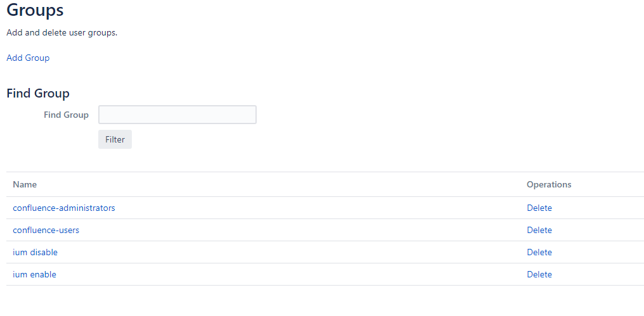Open the confluence-users group
The image size is (644, 316).
[46, 230]
